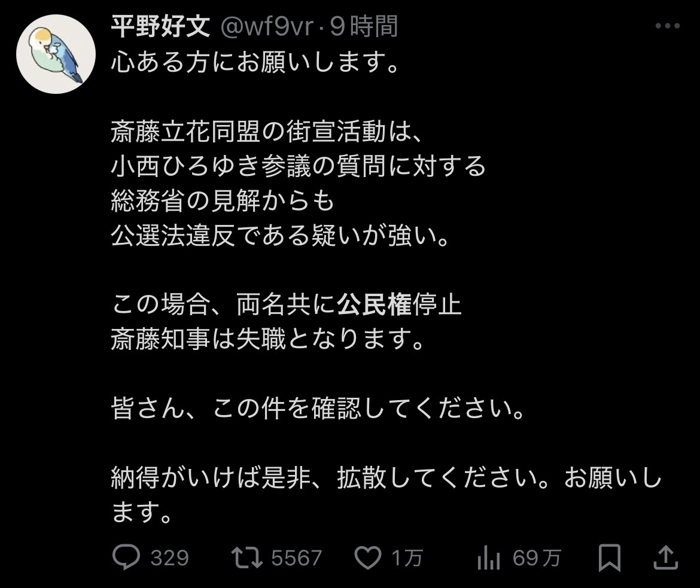The image size is (700, 588).
Task: Click the reply speech bubble icon
Action: click(126, 557)
